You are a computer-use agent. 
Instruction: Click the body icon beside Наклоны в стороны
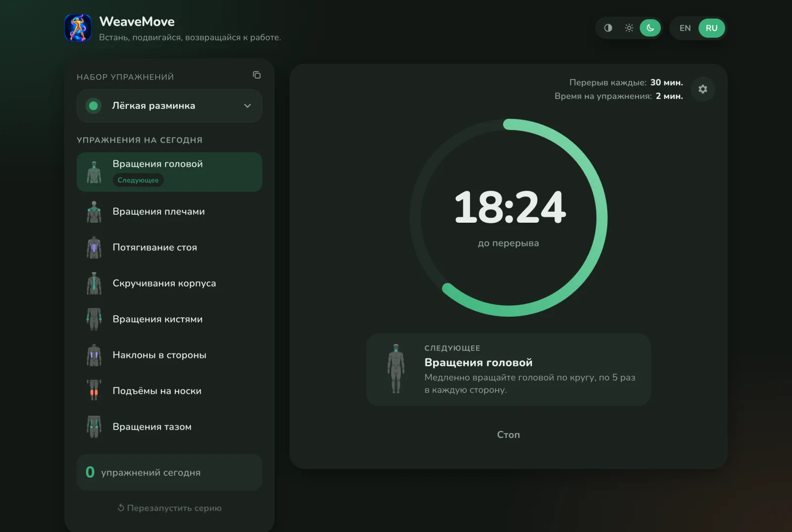(94, 355)
